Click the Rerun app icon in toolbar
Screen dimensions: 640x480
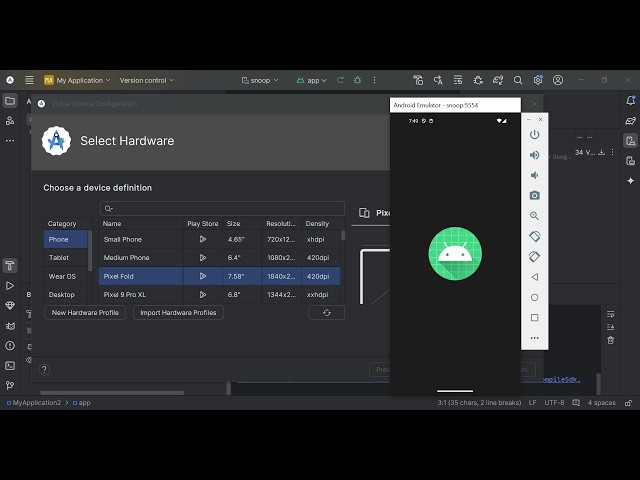tap(340, 80)
